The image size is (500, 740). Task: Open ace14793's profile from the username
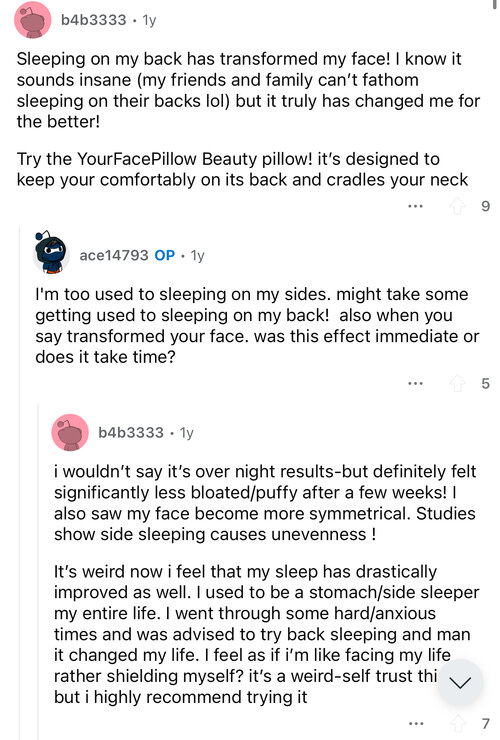point(114,255)
